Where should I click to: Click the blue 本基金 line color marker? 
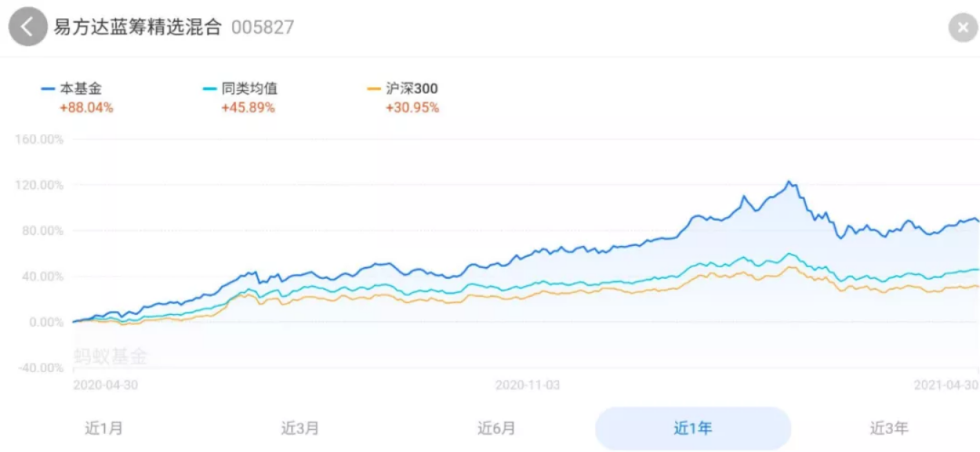[x=48, y=89]
